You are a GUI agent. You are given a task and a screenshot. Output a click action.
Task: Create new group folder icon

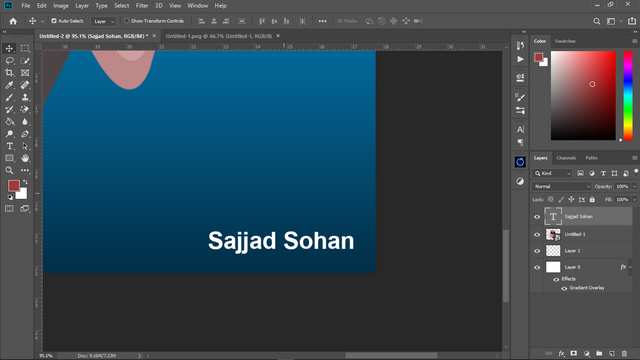[x=599, y=353]
